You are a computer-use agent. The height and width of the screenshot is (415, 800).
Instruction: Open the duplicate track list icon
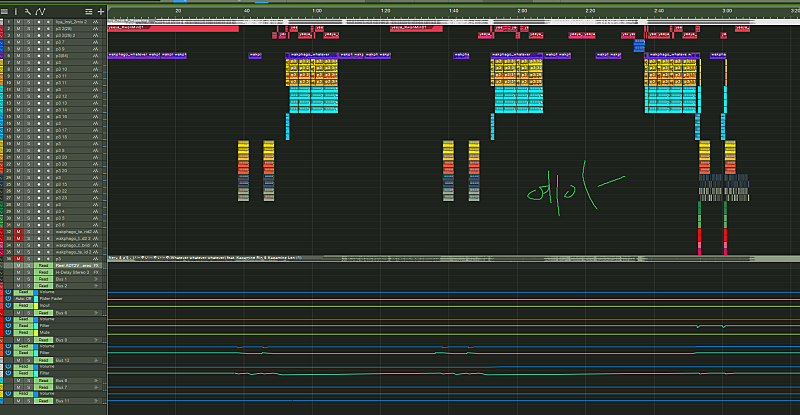coord(90,11)
